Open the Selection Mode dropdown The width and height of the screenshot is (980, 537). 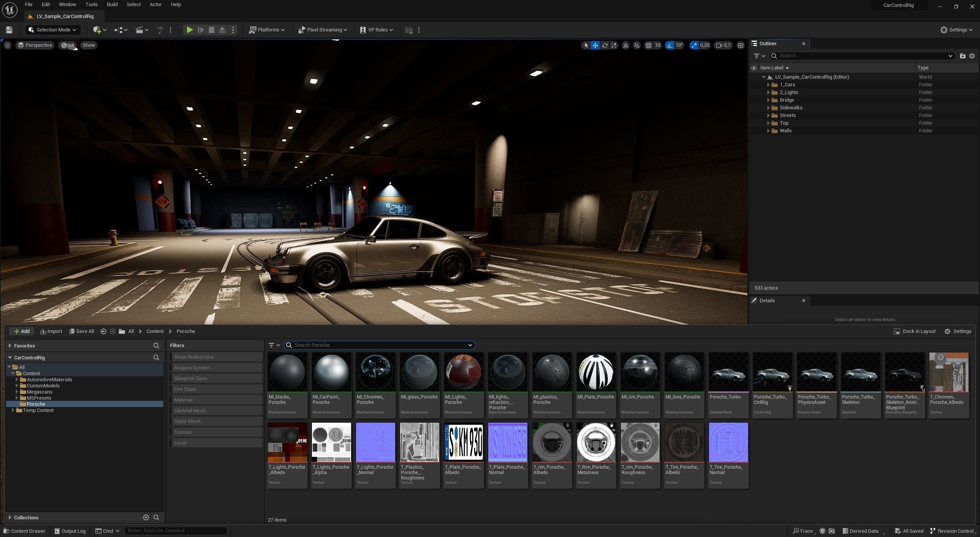pyautogui.click(x=53, y=30)
